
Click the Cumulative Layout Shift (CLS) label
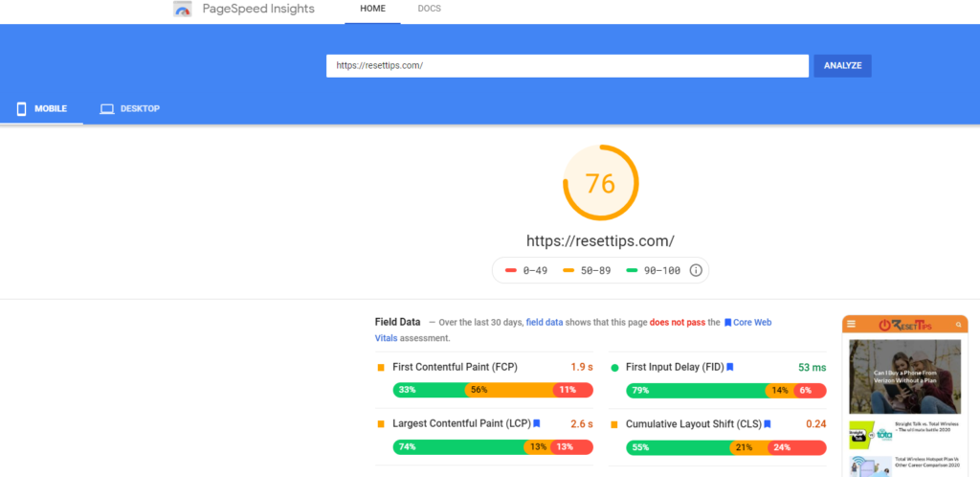(x=694, y=424)
